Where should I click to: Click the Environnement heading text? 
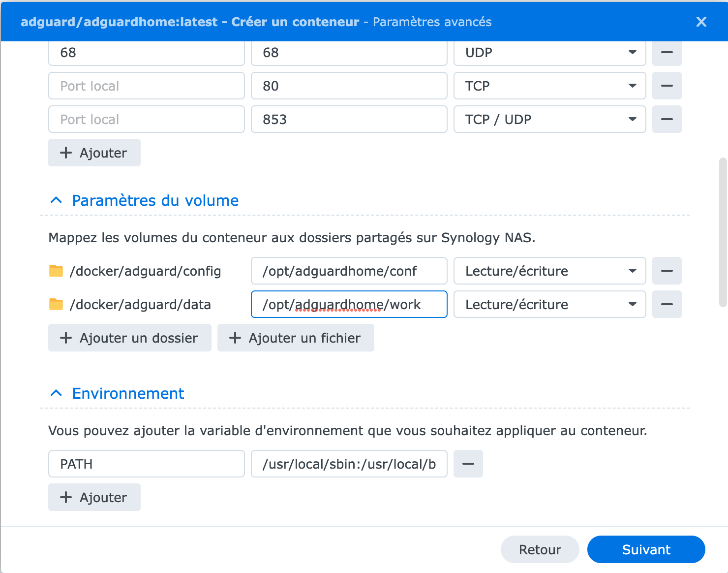128,393
